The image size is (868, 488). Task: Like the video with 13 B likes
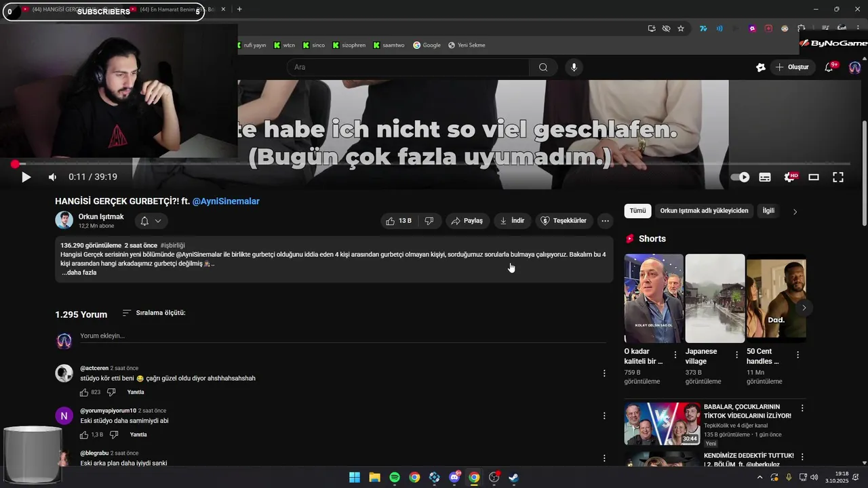399,221
